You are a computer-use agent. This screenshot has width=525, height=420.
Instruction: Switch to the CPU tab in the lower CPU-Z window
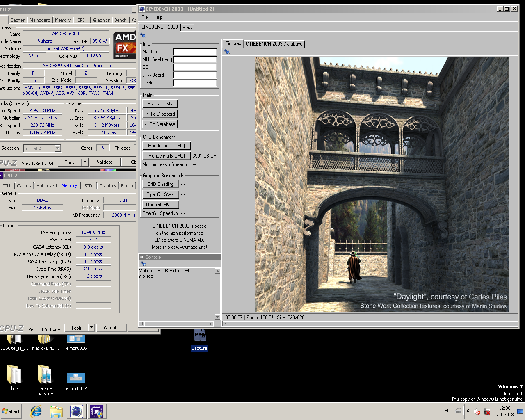[6, 186]
